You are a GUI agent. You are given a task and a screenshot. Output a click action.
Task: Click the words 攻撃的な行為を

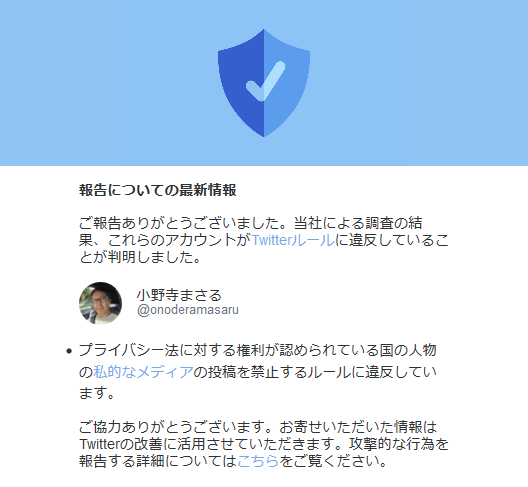tap(399, 444)
